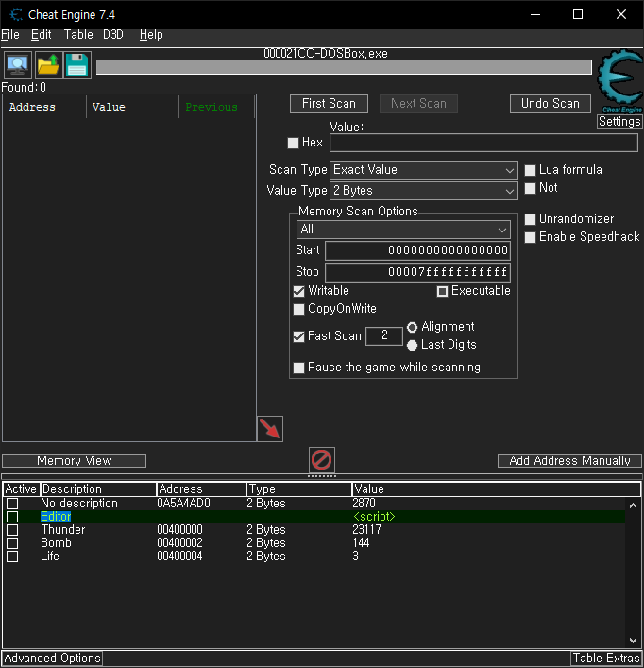
Task: Open the Edit menu
Action: click(x=42, y=35)
